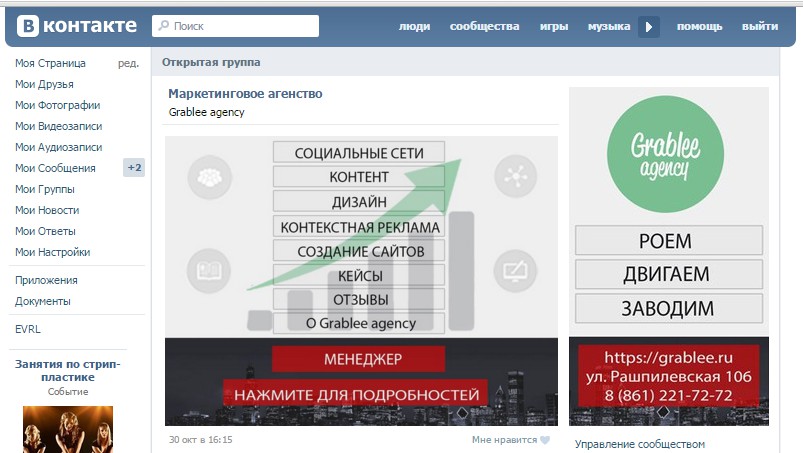The height and width of the screenshot is (453, 803).
Task: Click the music play button in header
Action: click(649, 27)
